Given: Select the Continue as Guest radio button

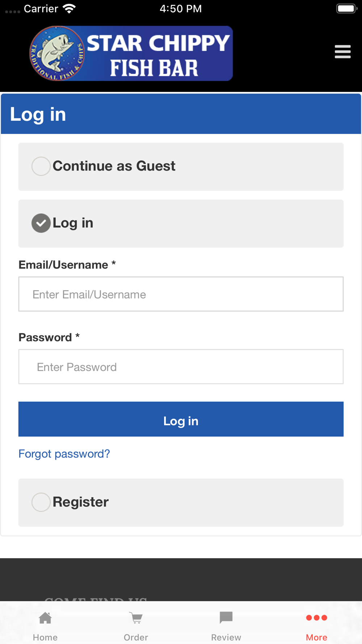Looking at the screenshot, I should (41, 166).
